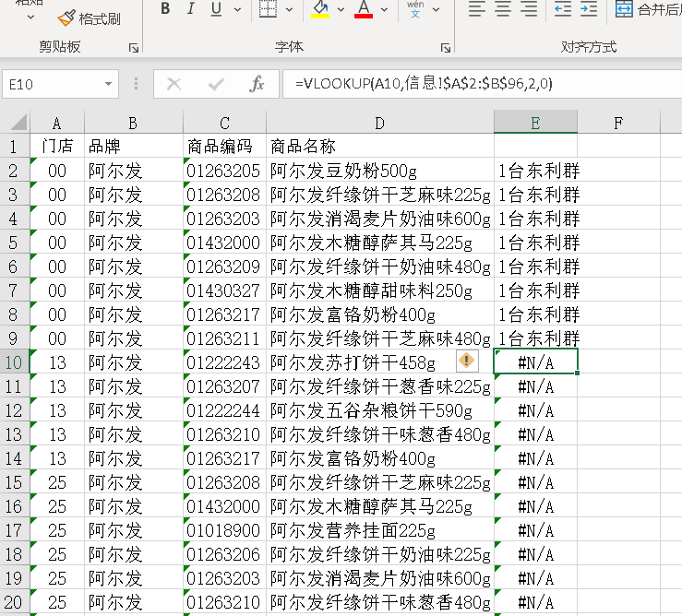Open fill color dropdown arrow
Screen dimensions: 682x616
pyautogui.click(x=341, y=9)
